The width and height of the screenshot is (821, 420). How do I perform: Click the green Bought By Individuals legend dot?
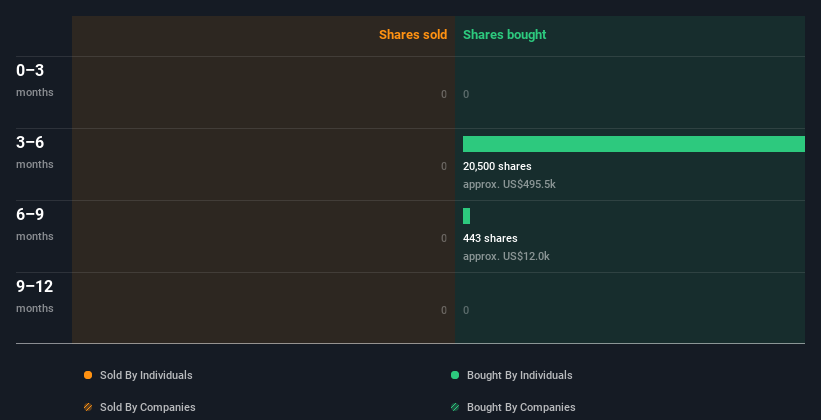tap(455, 375)
